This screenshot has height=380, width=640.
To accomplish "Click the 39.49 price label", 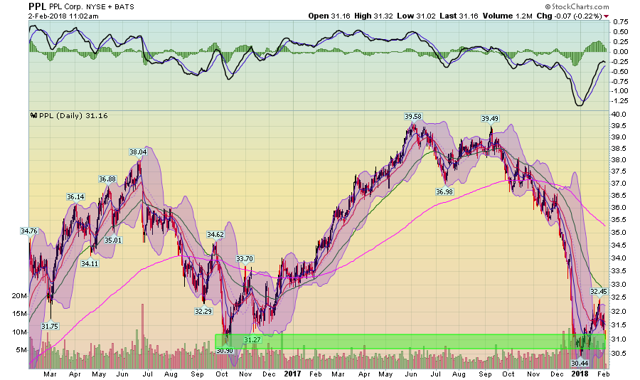I will (x=490, y=119).
